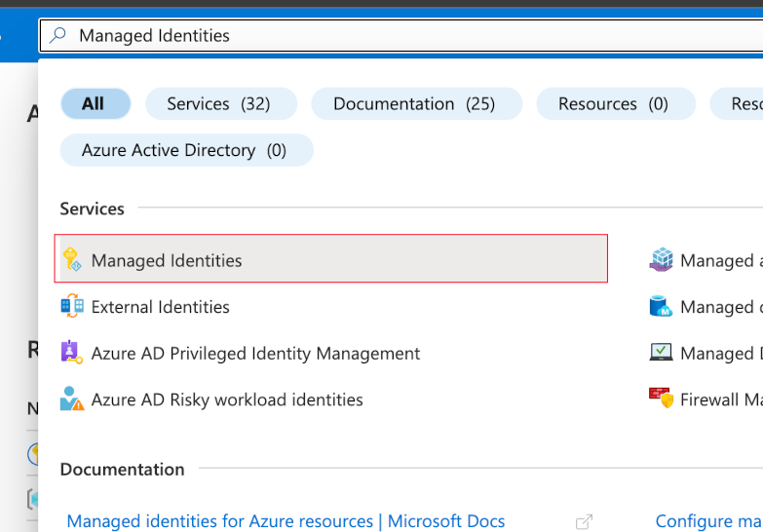The width and height of the screenshot is (763, 532).
Task: Filter by Azure Active Directory (0)
Action: [184, 150]
